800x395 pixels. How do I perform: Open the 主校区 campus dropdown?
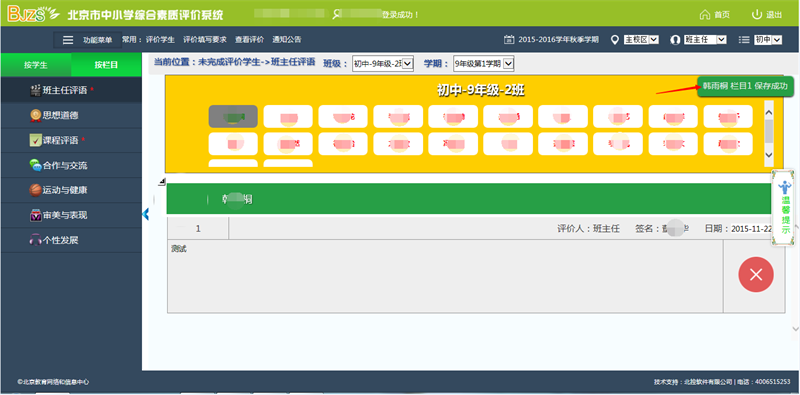[641, 40]
